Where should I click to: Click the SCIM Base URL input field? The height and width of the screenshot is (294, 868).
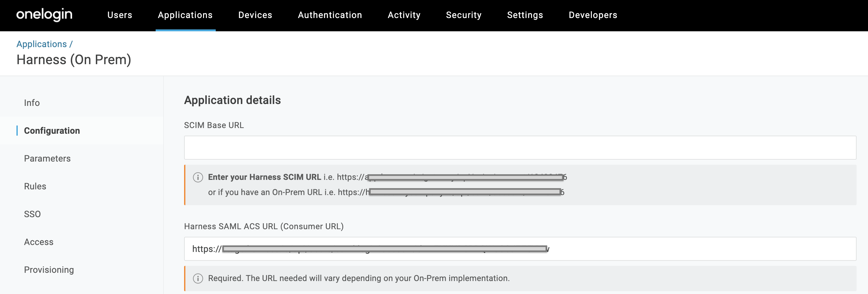point(520,148)
